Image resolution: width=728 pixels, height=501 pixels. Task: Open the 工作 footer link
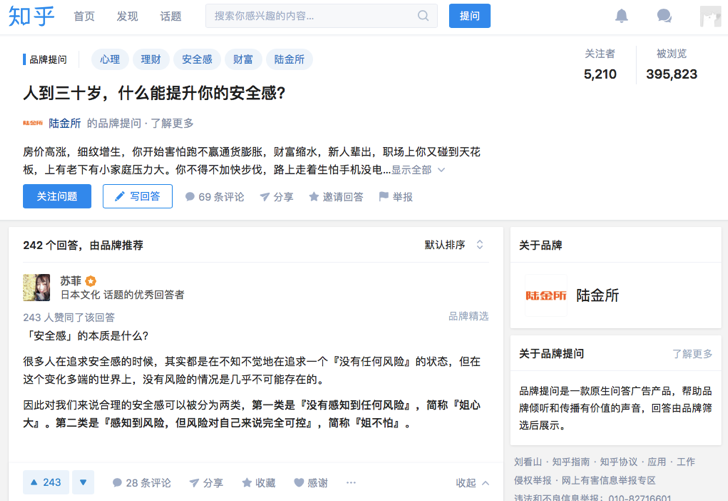coord(685,462)
